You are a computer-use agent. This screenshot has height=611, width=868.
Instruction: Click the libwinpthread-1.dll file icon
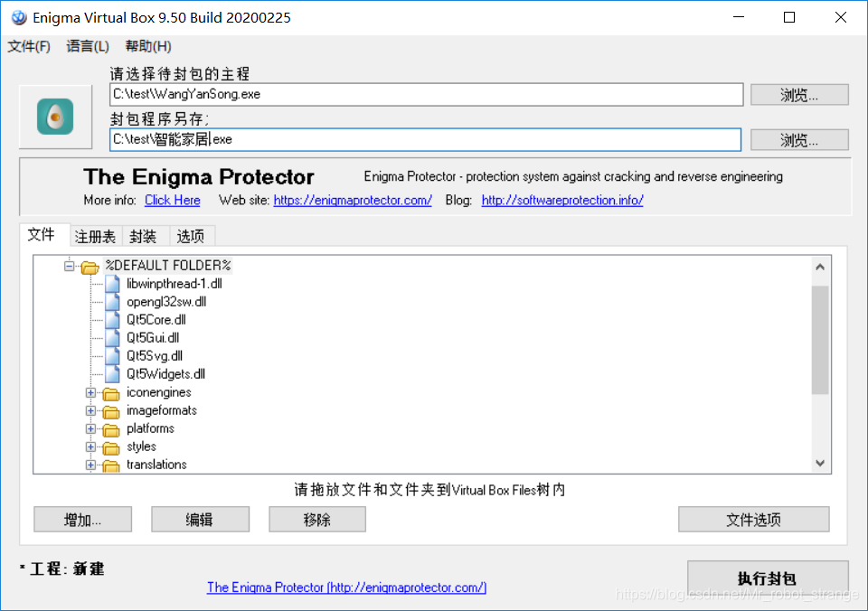click(x=112, y=284)
